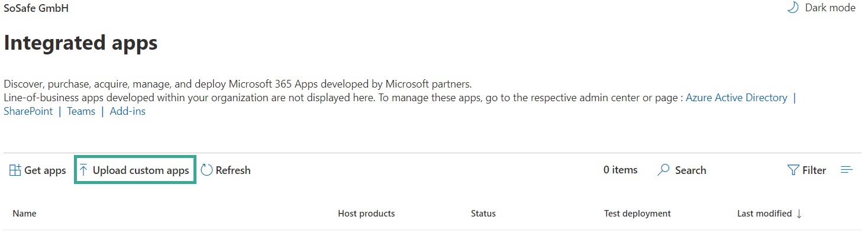Open the Azure Active Directory link

[736, 98]
